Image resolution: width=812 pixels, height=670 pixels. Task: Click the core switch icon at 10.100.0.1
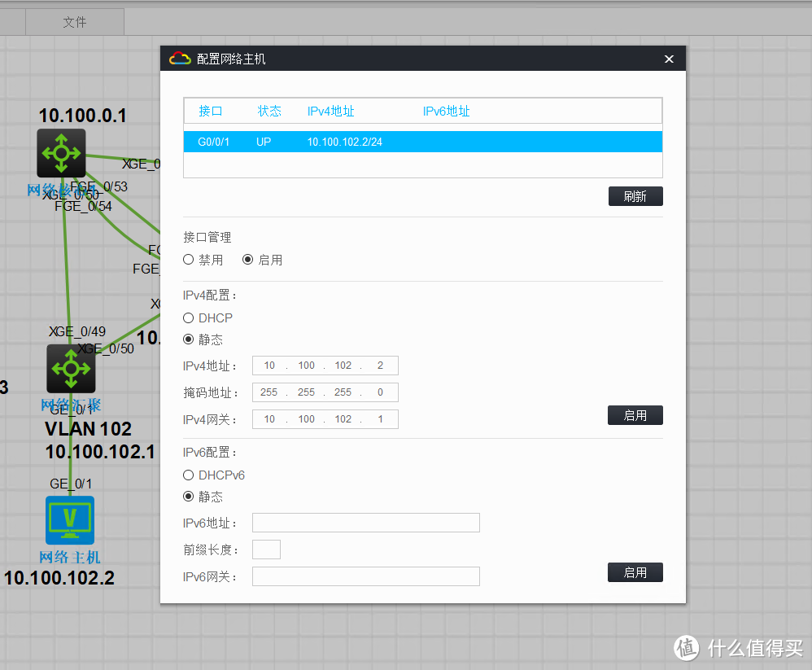(x=61, y=152)
